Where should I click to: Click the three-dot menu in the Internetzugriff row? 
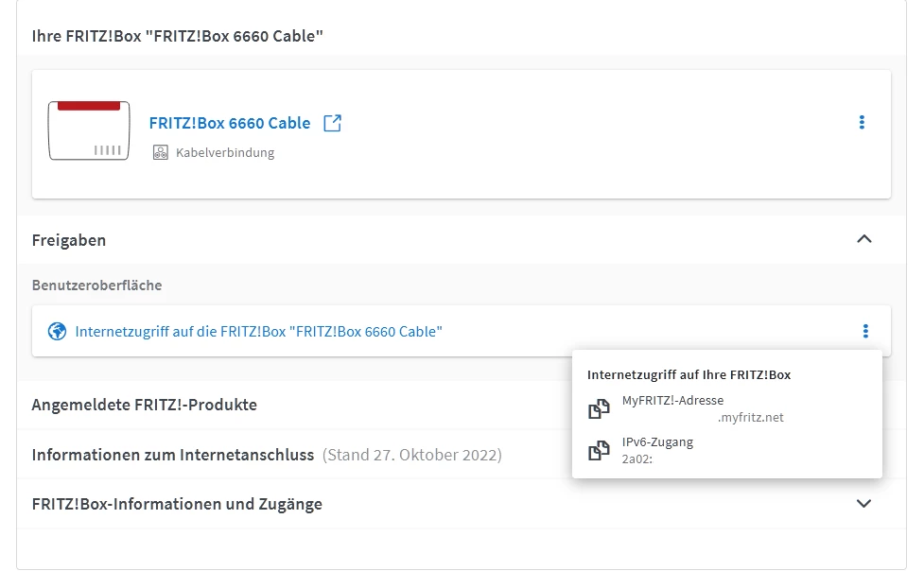(864, 331)
